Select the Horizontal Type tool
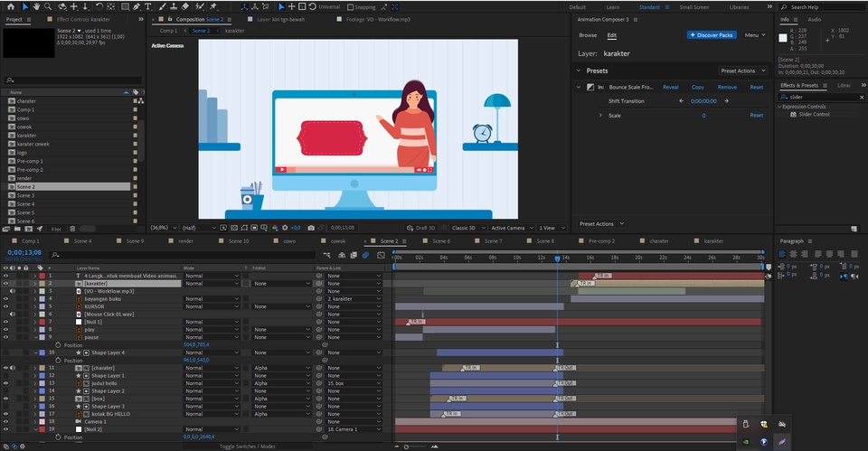868x451 pixels. (147, 6)
